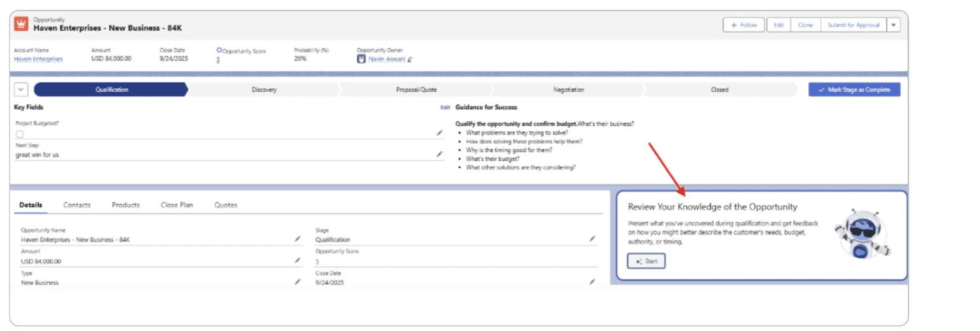
Task: Select the Negotiation stage in the path
Action: (568, 90)
